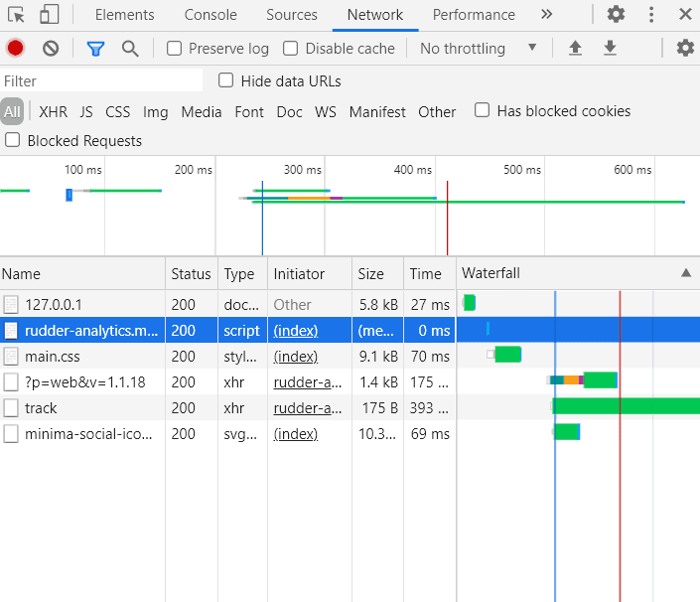Enable the Preserve log checkbox

175,49
